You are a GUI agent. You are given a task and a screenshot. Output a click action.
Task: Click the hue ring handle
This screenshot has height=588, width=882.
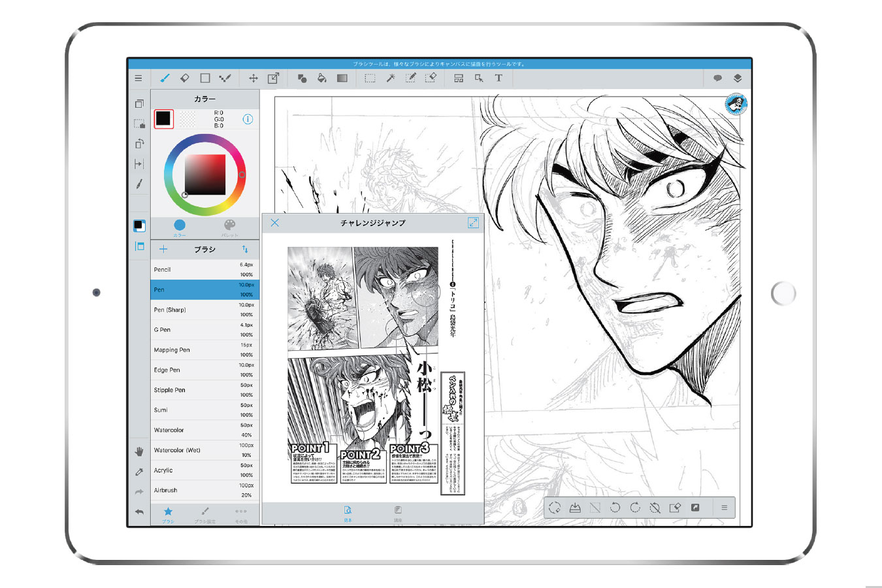click(242, 174)
